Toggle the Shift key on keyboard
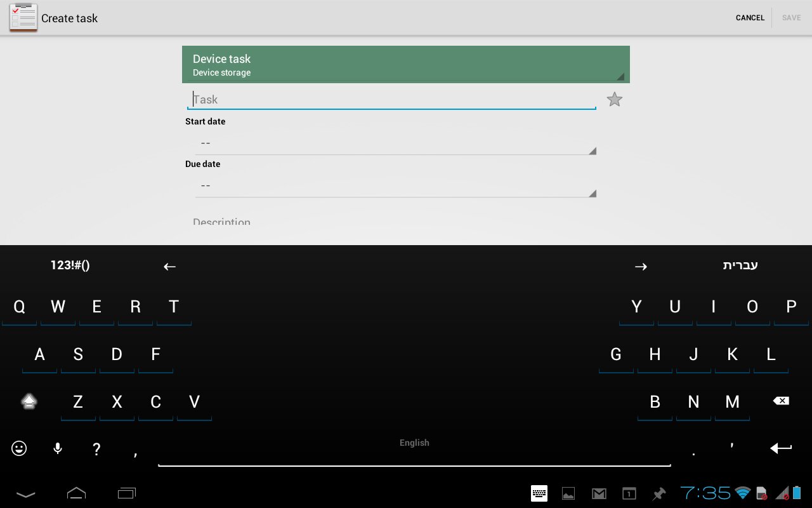Image resolution: width=812 pixels, height=508 pixels. 29,401
